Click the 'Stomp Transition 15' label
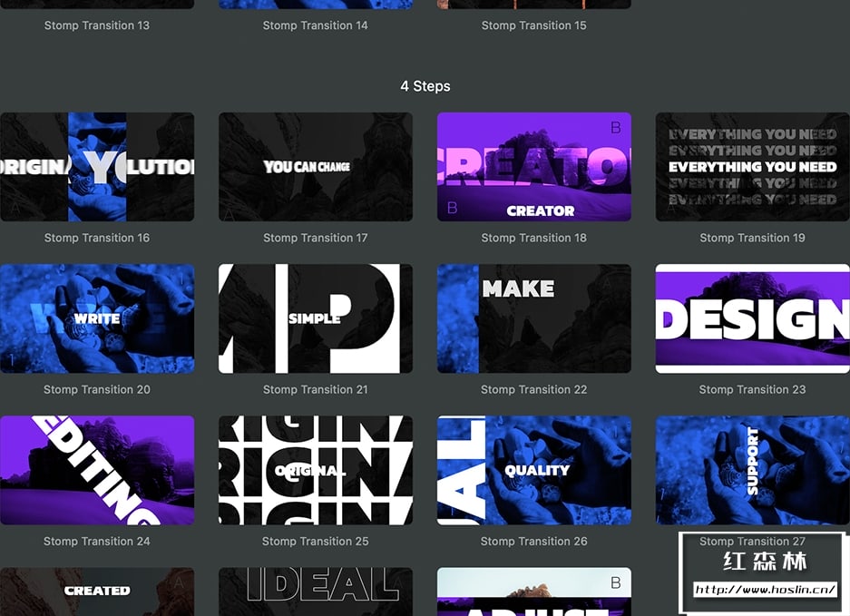Screen dimensions: 850x616 pos(534,25)
